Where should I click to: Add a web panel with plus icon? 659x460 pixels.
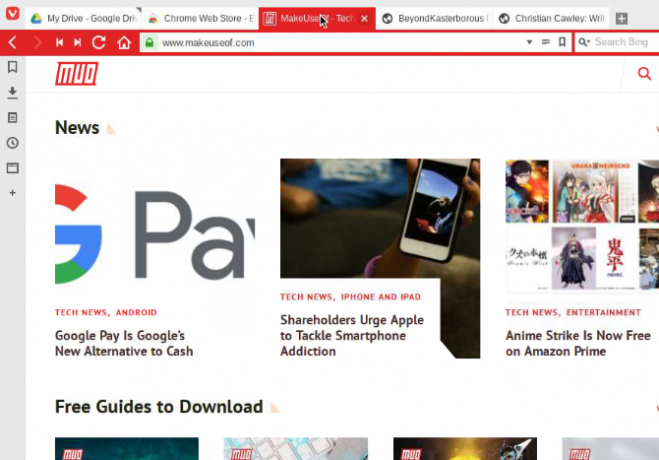13,193
